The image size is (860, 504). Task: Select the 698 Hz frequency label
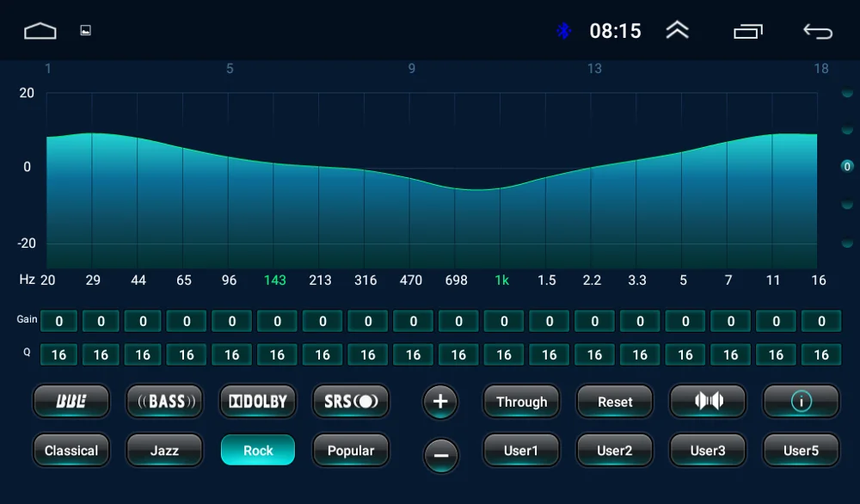click(x=457, y=280)
